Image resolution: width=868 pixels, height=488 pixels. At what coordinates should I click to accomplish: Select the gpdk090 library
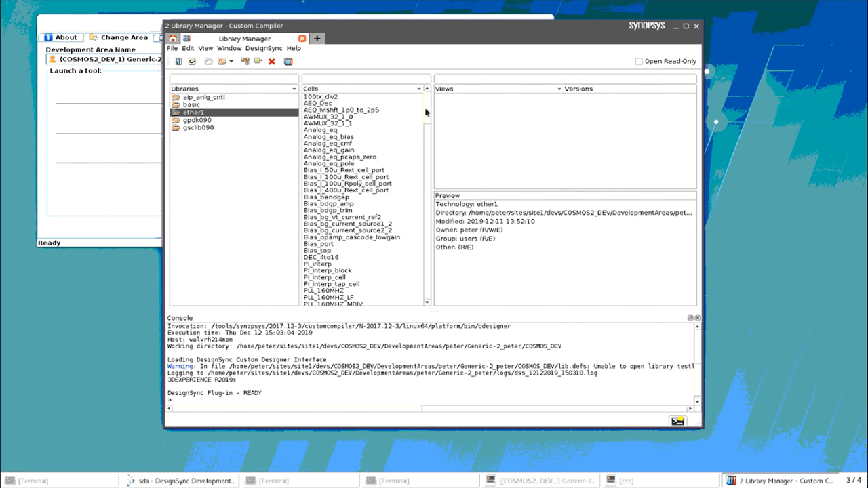[x=197, y=120]
